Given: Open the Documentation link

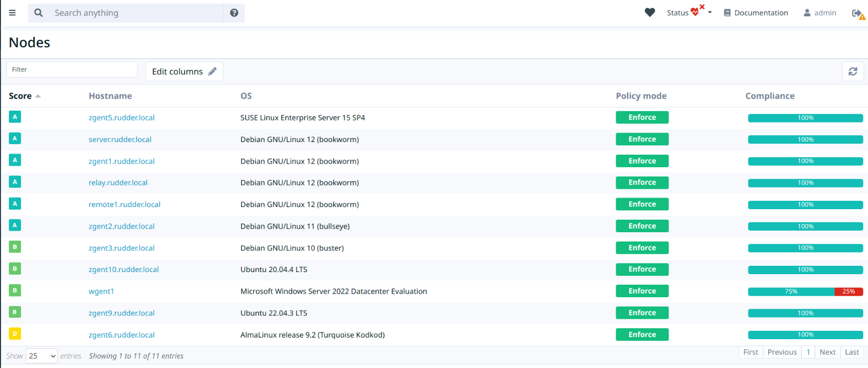Looking at the screenshot, I should (x=756, y=13).
